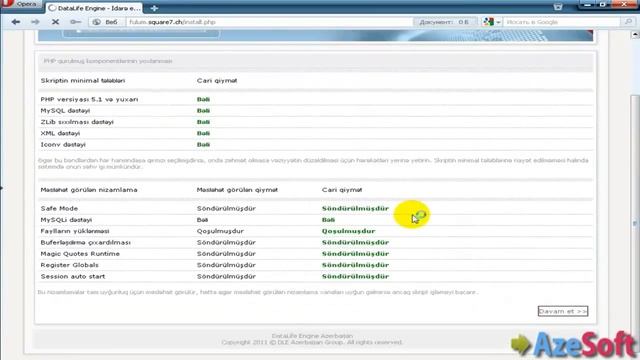
Task: Select the 'PHP versiyası 5.1 və yuxarı' row text
Action: click(x=89, y=99)
